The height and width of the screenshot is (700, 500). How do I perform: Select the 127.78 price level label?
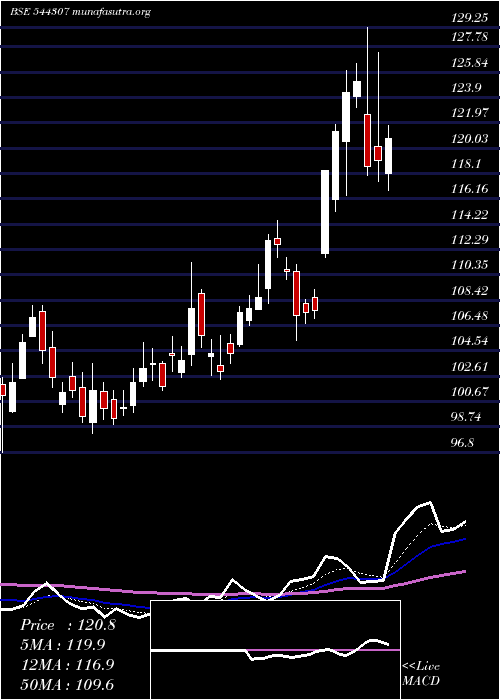click(x=470, y=37)
